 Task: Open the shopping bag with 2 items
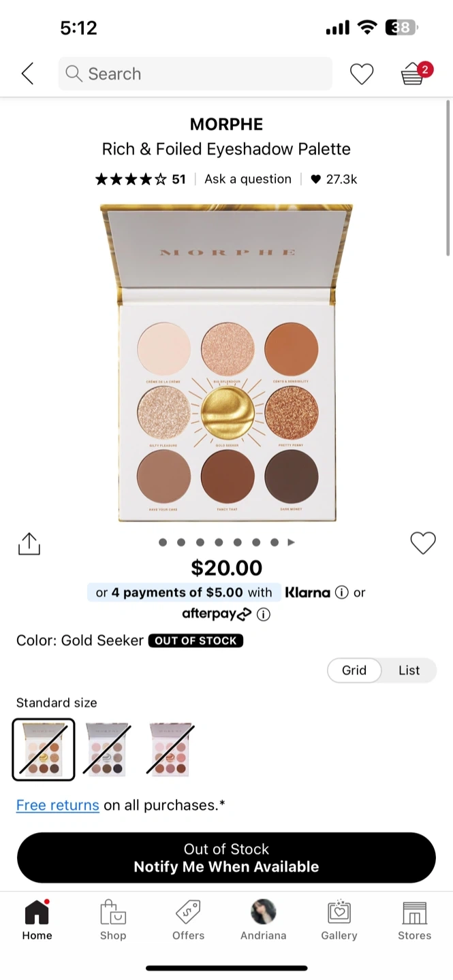click(415, 73)
